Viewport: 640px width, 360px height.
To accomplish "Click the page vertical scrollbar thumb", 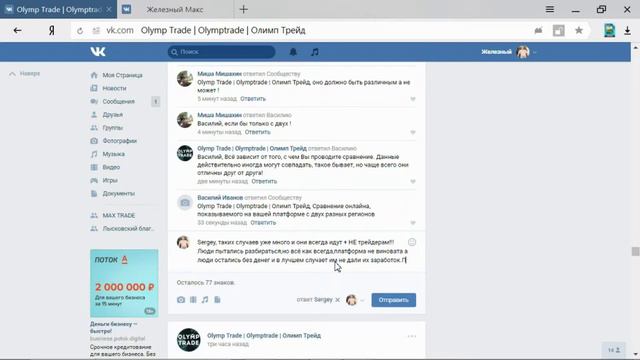I will pos(635,251).
